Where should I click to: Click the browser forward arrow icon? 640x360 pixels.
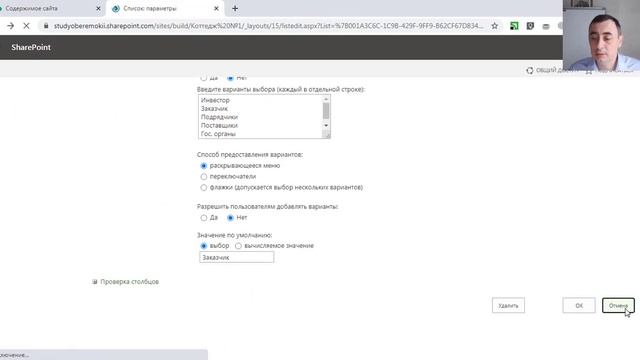(x=11, y=26)
